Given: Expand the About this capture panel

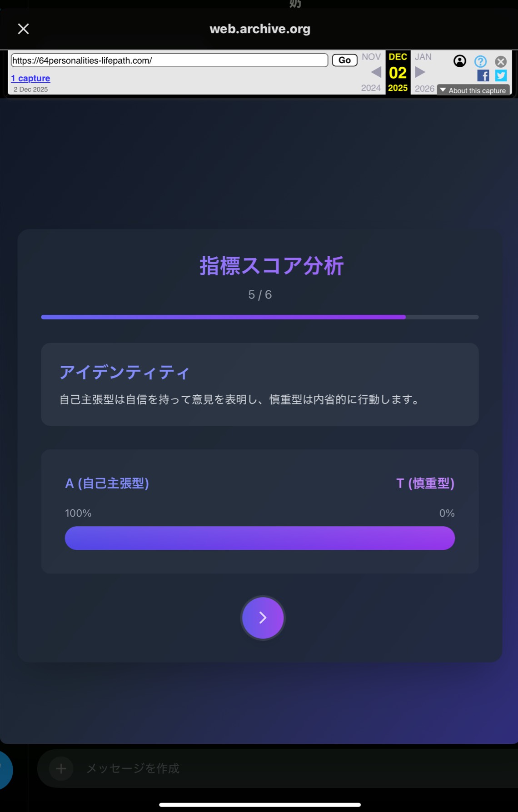Looking at the screenshot, I should pos(474,90).
